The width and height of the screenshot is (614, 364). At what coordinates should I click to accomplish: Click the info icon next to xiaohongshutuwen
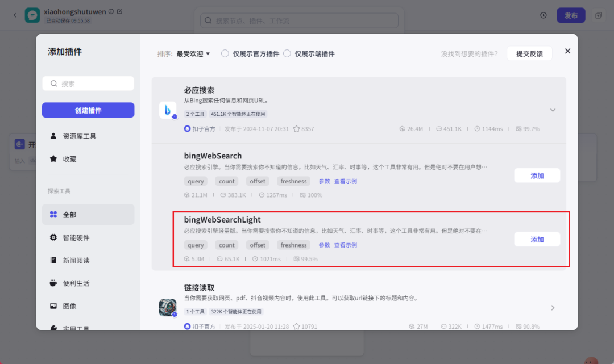(111, 12)
